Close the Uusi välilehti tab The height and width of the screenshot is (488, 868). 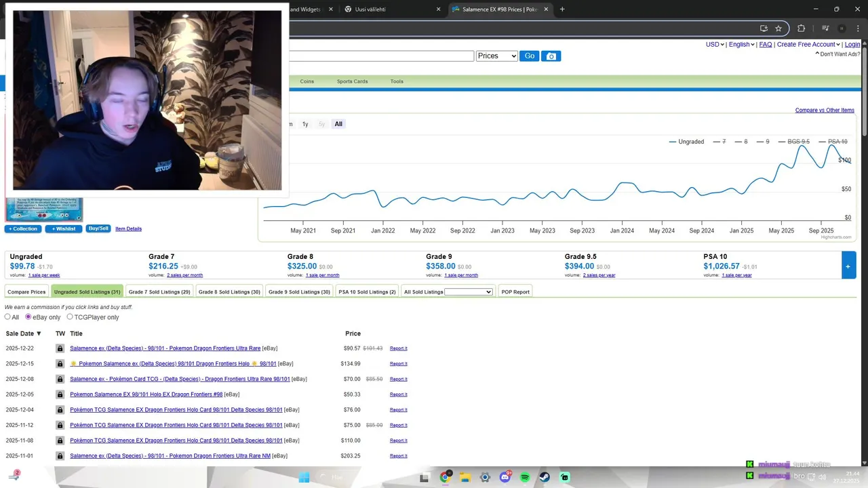(438, 9)
